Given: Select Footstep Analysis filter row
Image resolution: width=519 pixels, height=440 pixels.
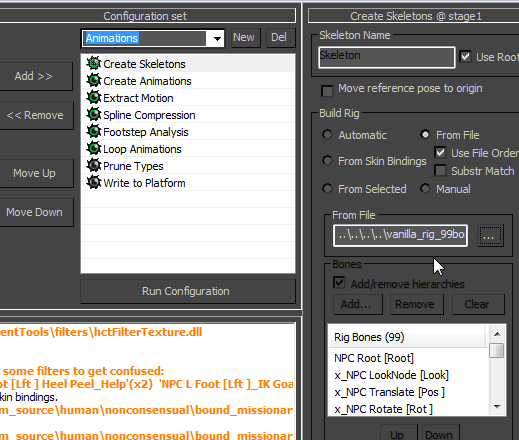Looking at the screenshot, I should [x=188, y=132].
